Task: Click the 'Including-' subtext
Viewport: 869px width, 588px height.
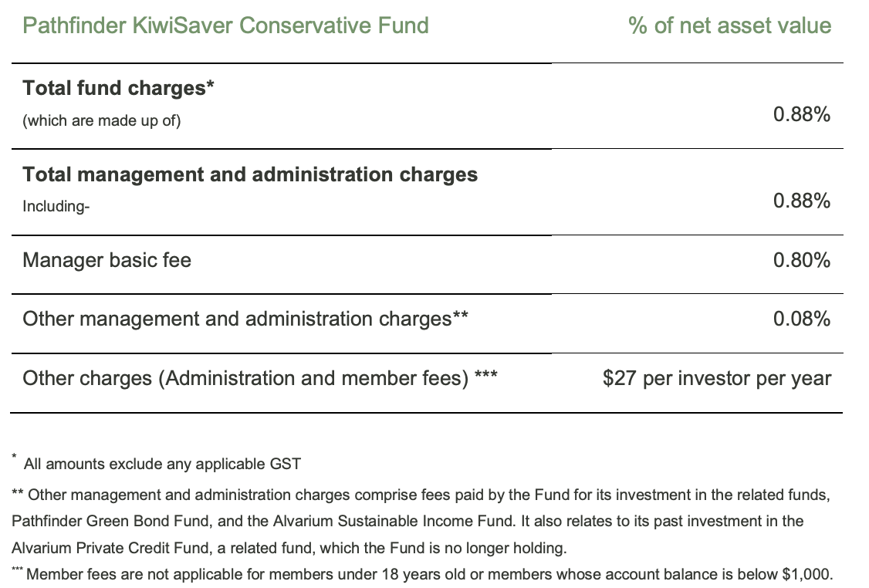Action: (56, 207)
